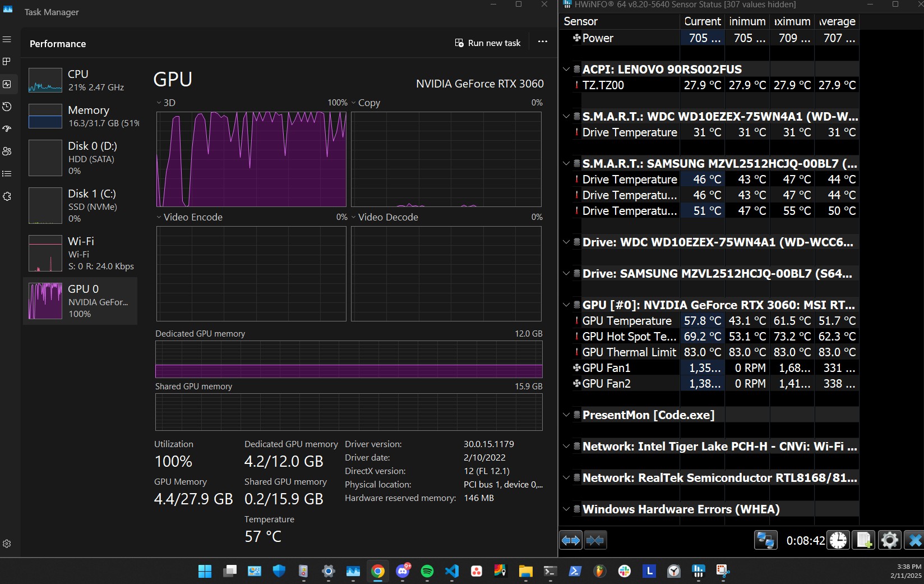Screen dimensions: 924x584
Task: Open the Services page icon in sidebar
Action: 7,196
